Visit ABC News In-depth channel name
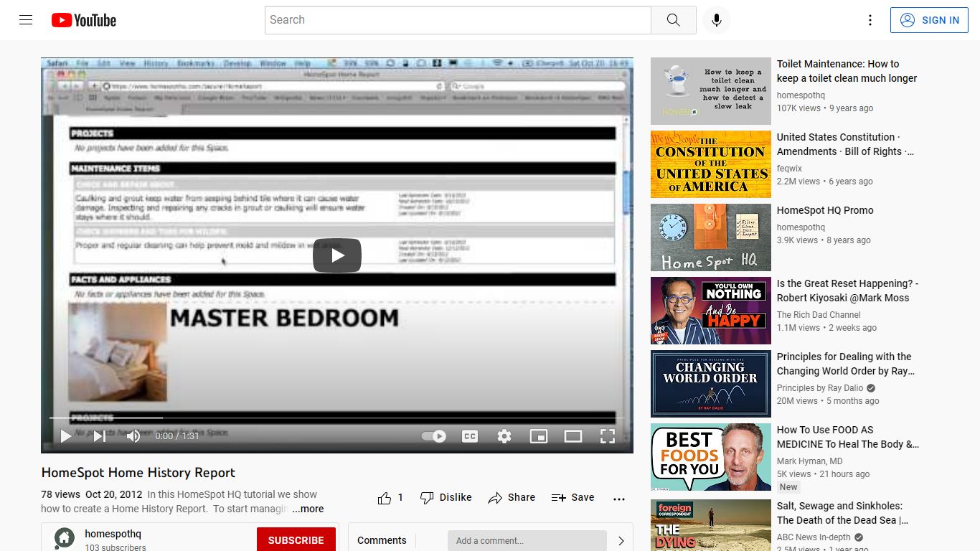Viewport: 980px width, 551px height. [814, 537]
